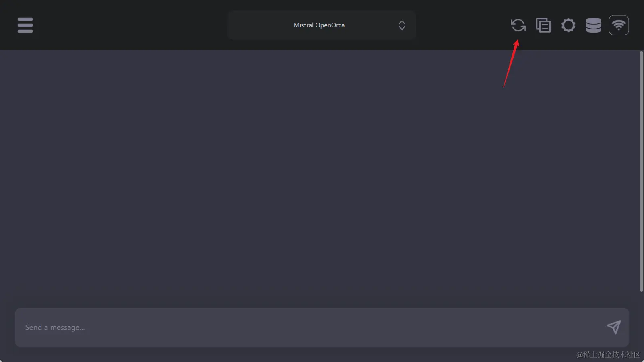Send the message with the paper plane icon
The width and height of the screenshot is (644, 362).
[613, 327]
